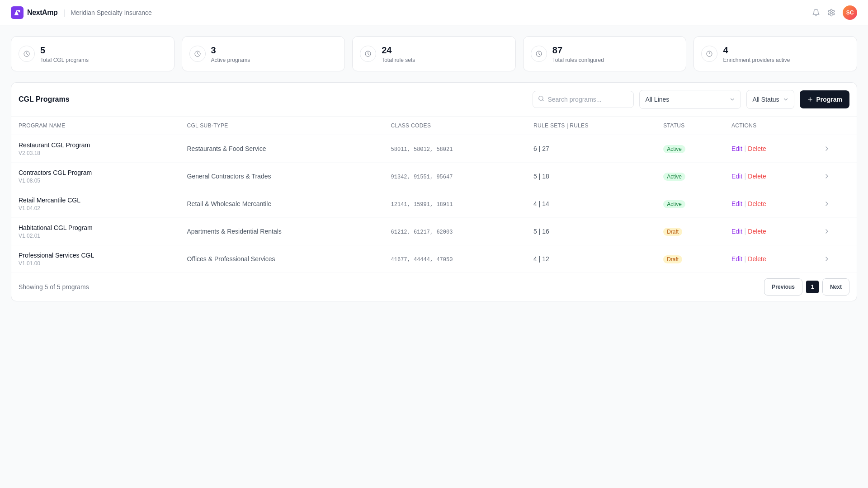
Task: Delete the Professional Services CGL
Action: click(x=757, y=259)
